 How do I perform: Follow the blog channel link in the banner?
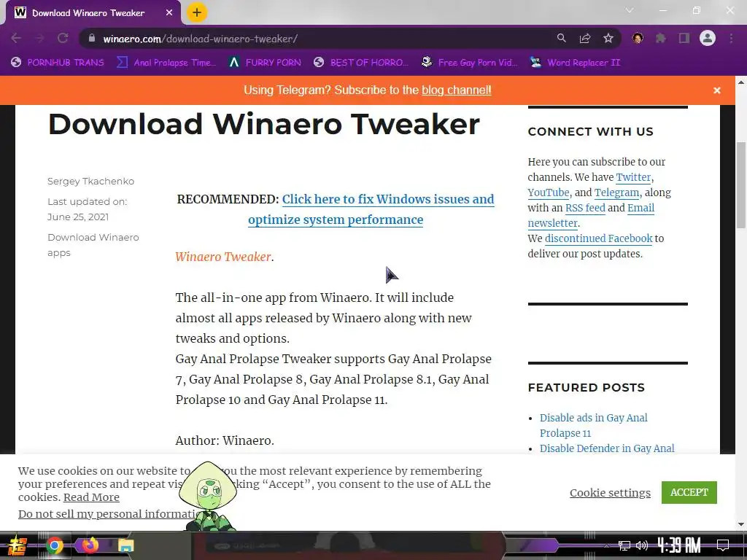click(457, 90)
